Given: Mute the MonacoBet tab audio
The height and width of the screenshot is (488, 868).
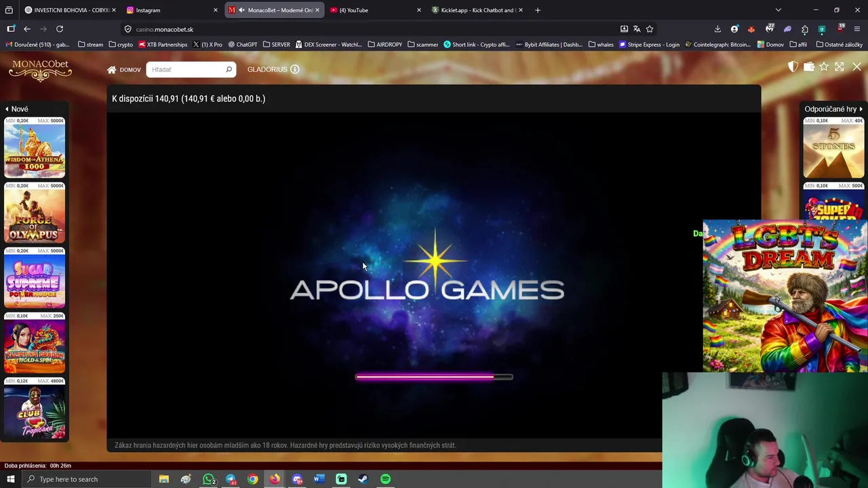Looking at the screenshot, I should (241, 10).
